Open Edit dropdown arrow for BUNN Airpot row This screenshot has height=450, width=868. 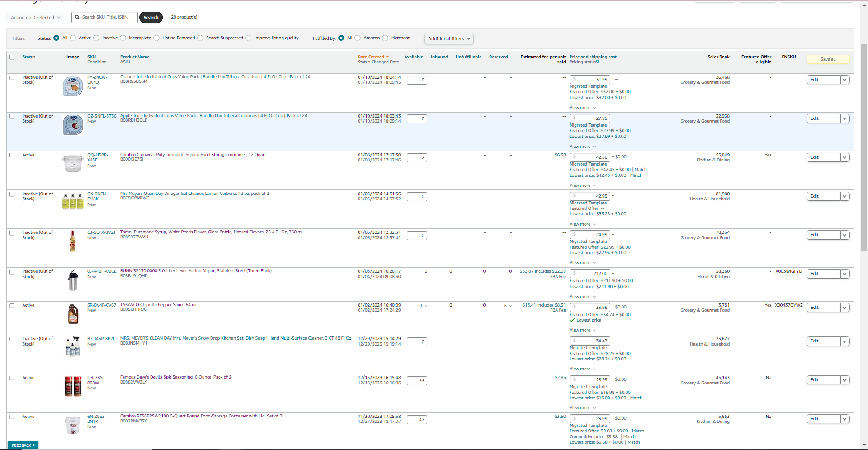coord(844,274)
